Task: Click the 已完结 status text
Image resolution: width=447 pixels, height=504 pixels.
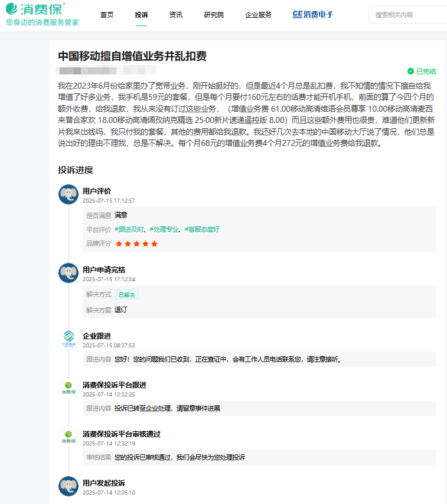Action: [x=426, y=71]
